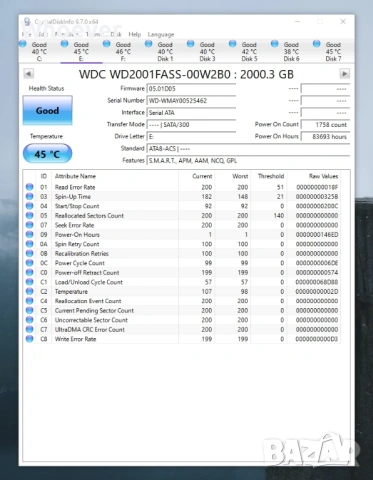Switch to the F: drive tab
The image size is (373, 480).
[x=123, y=51]
